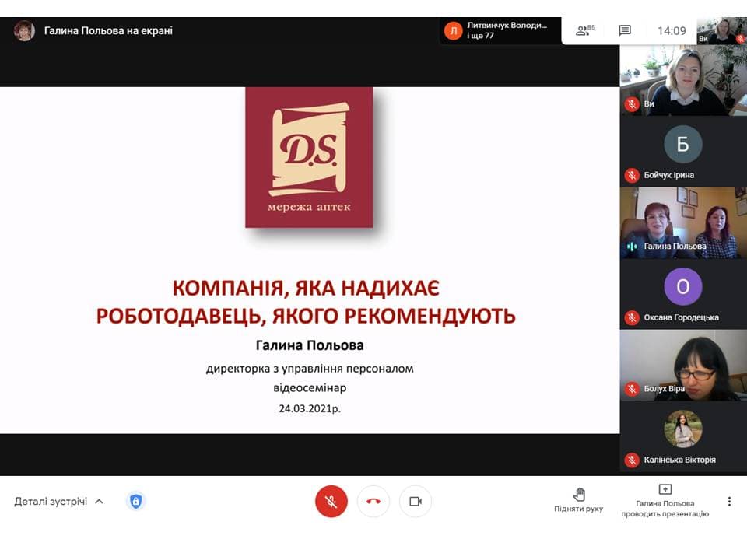Click the purple О avatar circle

682,286
